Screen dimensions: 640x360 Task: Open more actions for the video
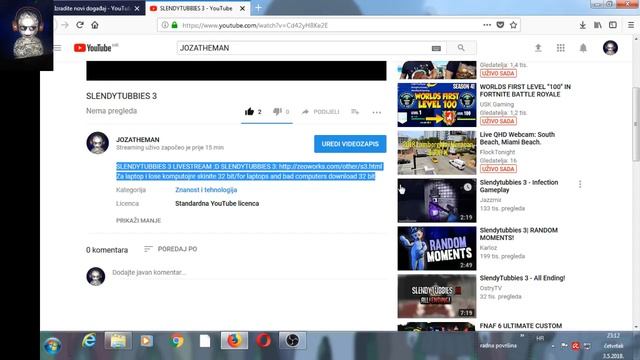(x=376, y=112)
